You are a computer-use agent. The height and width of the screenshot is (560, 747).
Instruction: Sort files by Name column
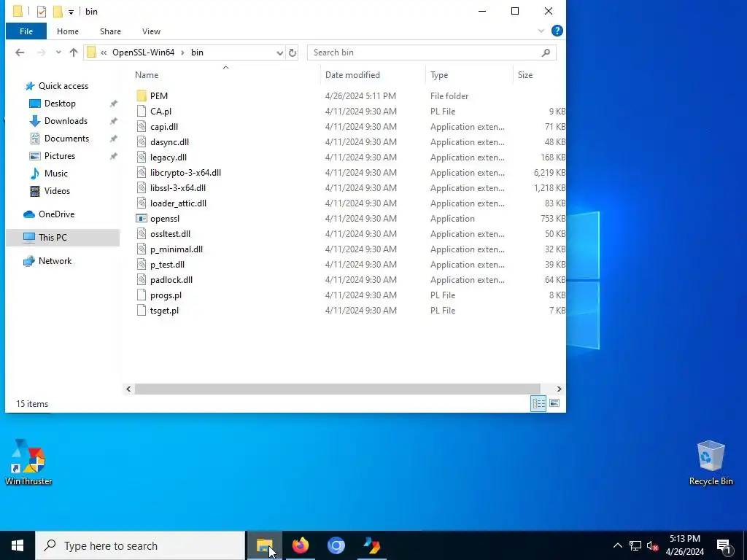146,75
